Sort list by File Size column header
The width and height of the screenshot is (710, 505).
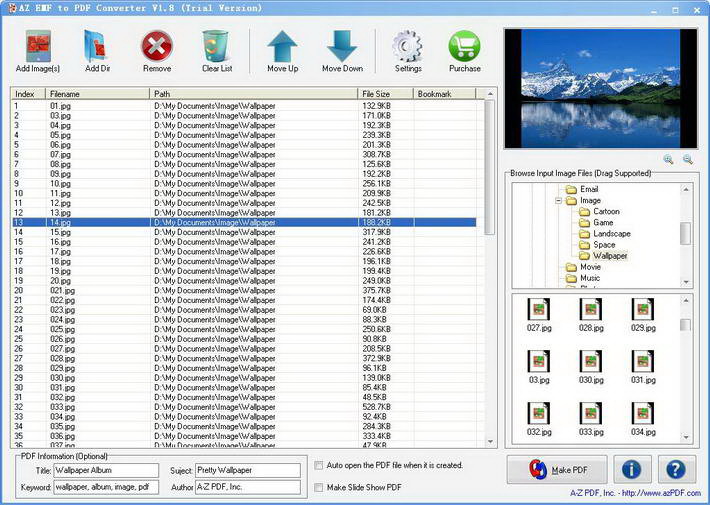coord(385,94)
